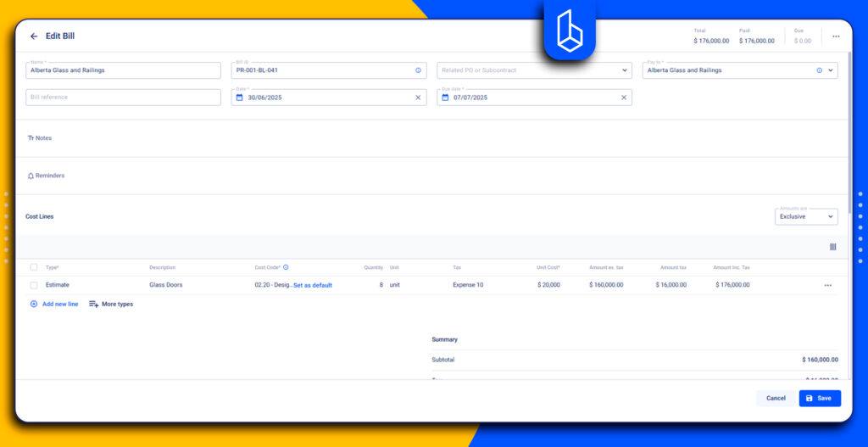The height and width of the screenshot is (447, 868).
Task: Open column settings icon above cost table
Action: [832, 247]
